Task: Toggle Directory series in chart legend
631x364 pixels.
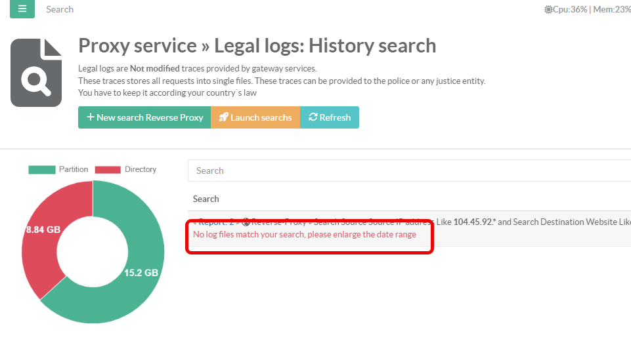Action: point(125,169)
